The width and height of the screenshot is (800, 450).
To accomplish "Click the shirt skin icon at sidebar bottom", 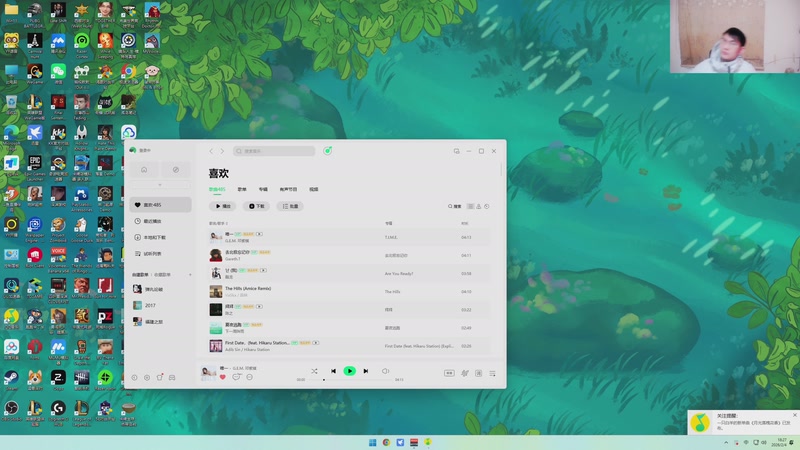I will pos(160,378).
